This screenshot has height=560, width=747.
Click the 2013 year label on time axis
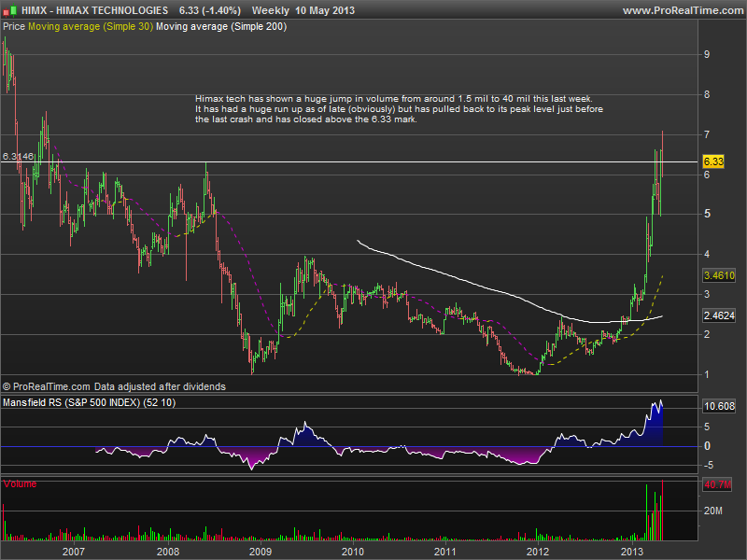[632, 552]
